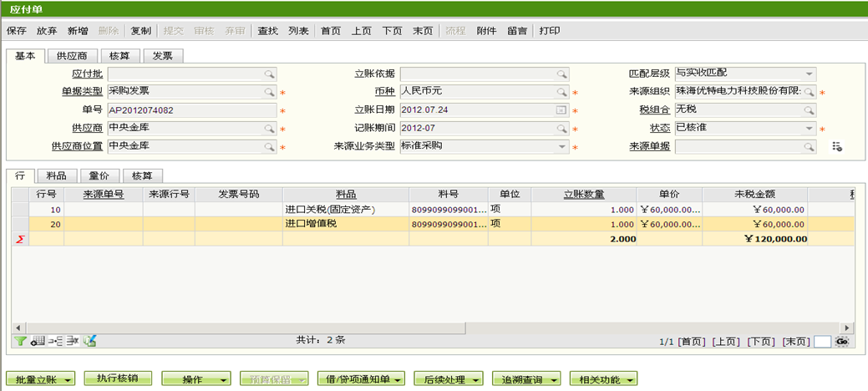Click 保存 in the toolbar

[x=16, y=31]
